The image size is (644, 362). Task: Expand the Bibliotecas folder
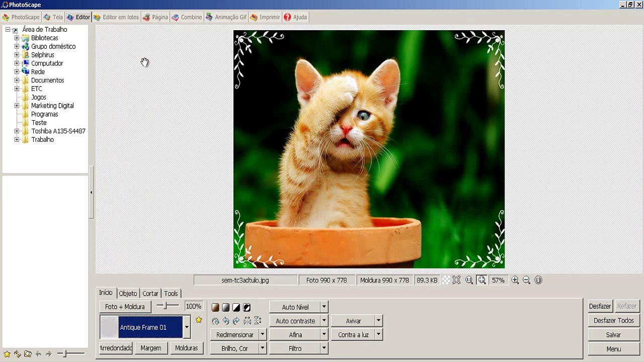(17, 38)
